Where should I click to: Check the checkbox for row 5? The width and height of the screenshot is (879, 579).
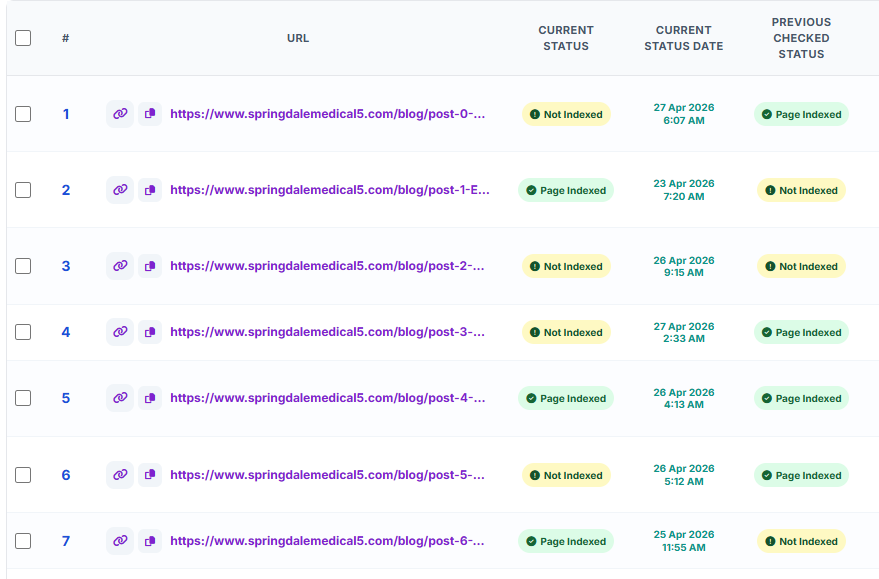23,398
